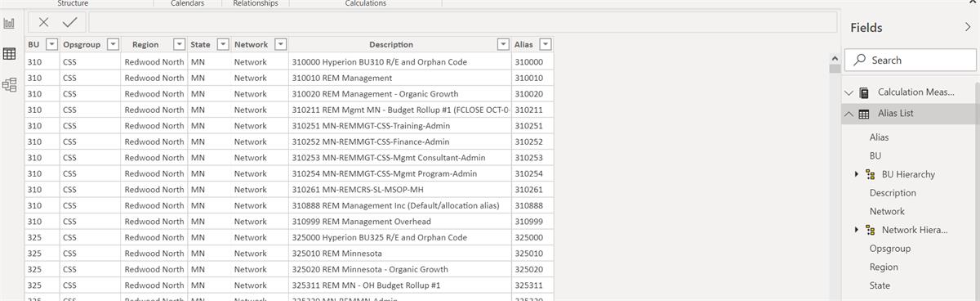Screen dimensions: 980x301
Task: Commit formula with checkmark icon
Action: [x=69, y=23]
